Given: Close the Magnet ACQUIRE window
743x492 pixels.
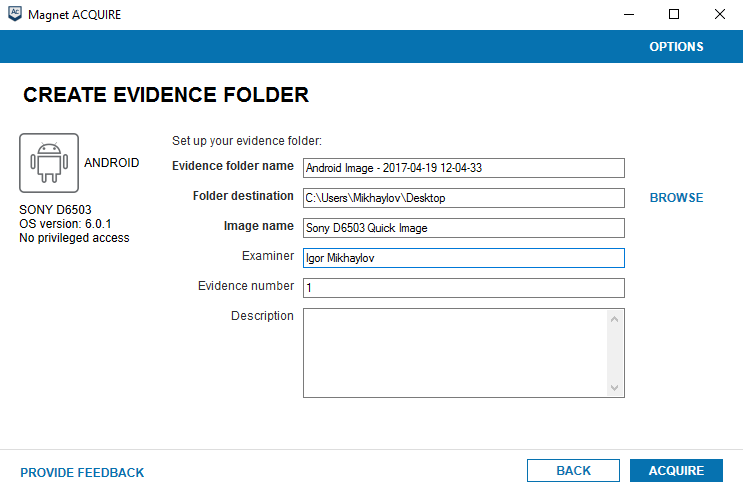Looking at the screenshot, I should click(720, 14).
